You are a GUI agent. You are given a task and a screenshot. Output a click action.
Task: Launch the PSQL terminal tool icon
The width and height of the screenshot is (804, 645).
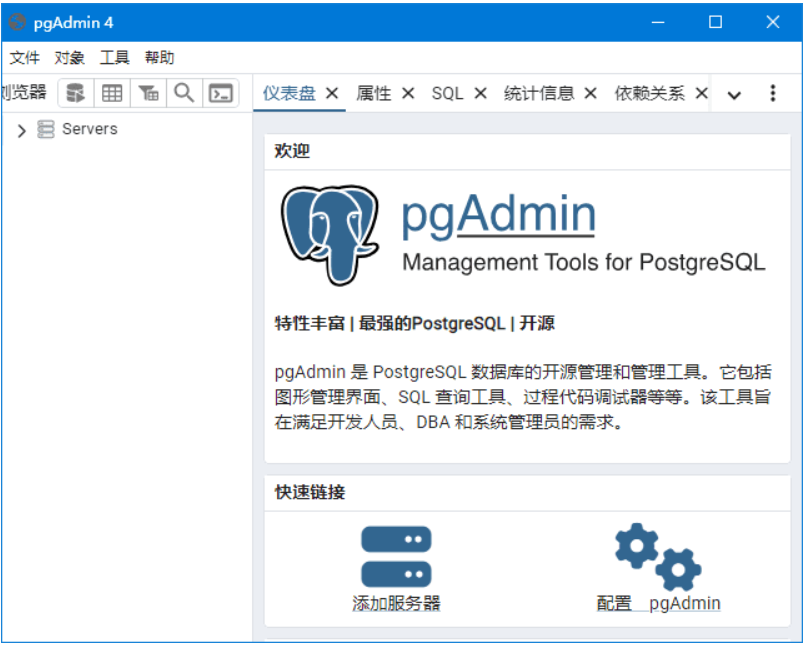pos(221,93)
